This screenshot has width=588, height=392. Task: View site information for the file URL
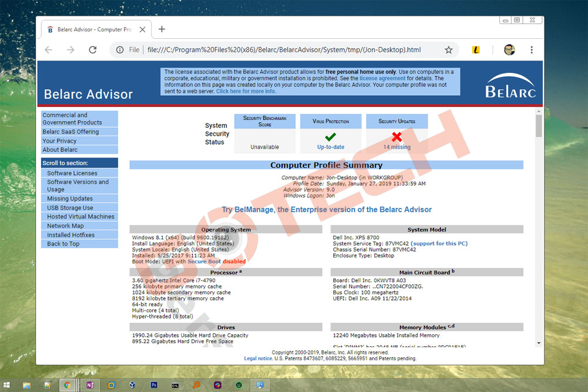[120, 50]
